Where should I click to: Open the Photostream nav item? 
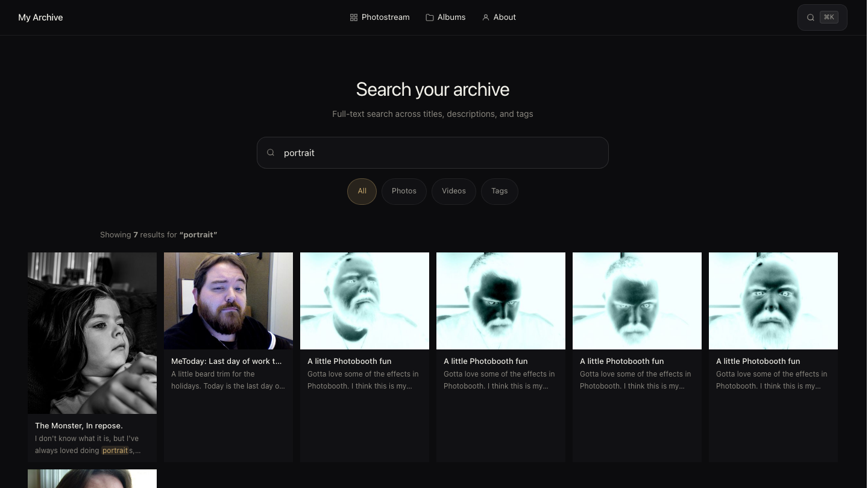[380, 17]
